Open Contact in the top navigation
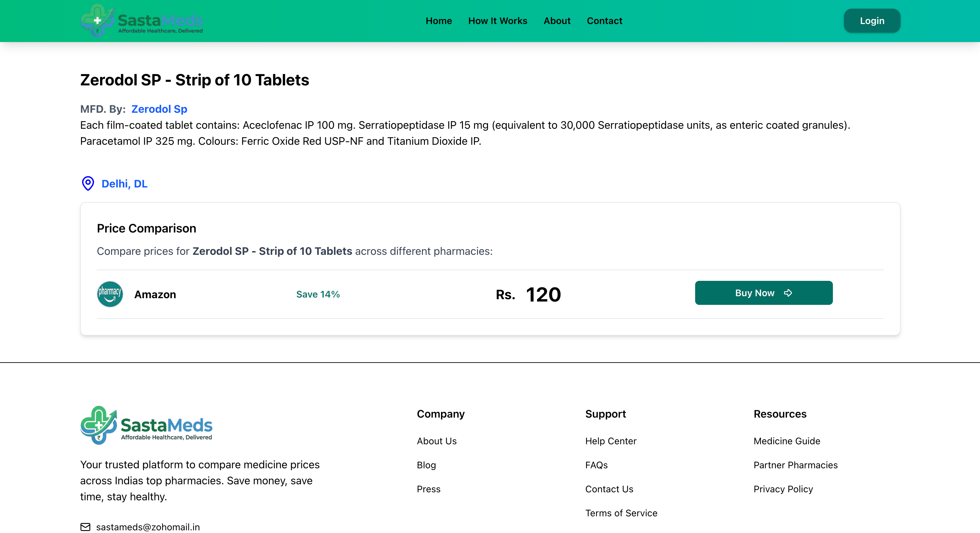This screenshot has width=980, height=533. [x=604, y=21]
